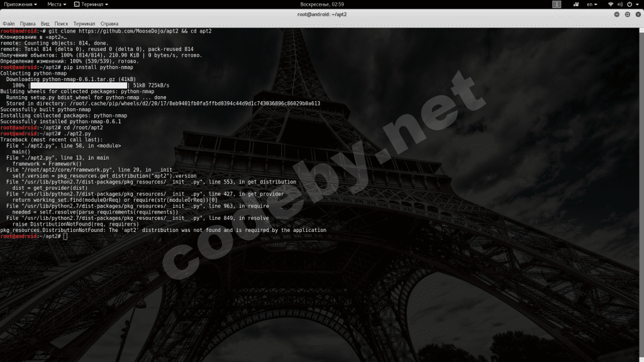Click the workspace indicator labeled 1

click(x=557, y=4)
